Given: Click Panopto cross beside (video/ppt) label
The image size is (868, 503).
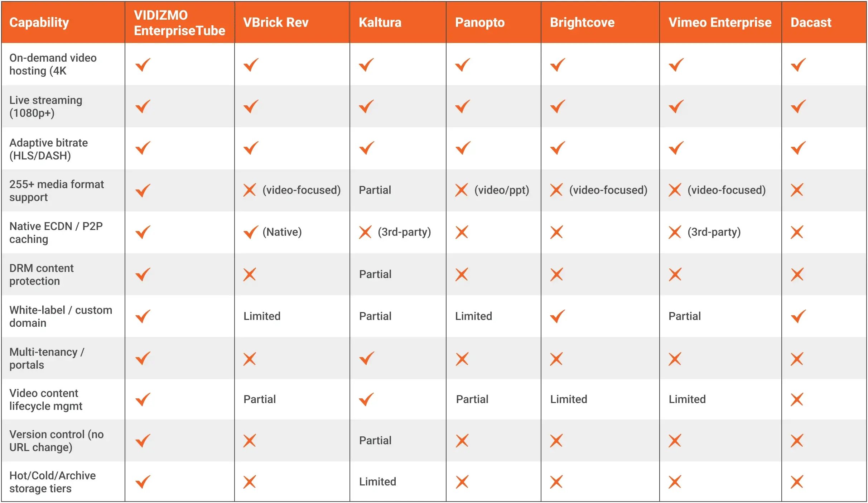Looking at the screenshot, I should pos(462,190).
